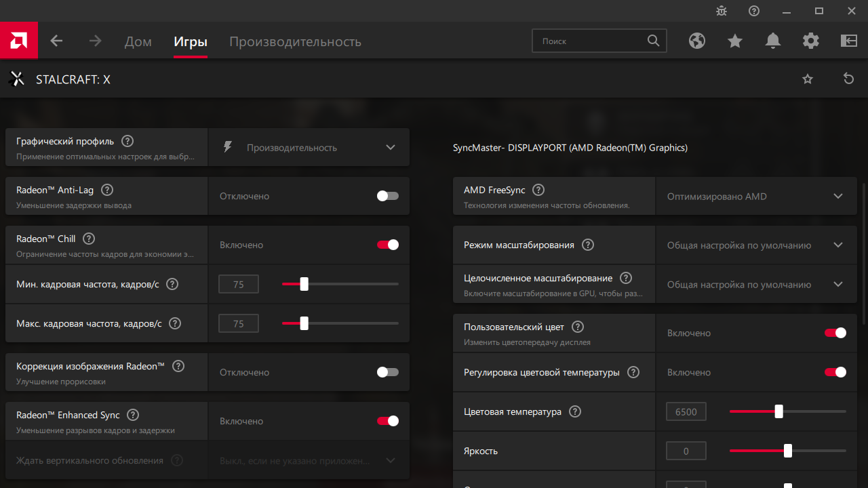Click Яркость value box
Viewport: 868px width, 488px height.
click(x=686, y=451)
